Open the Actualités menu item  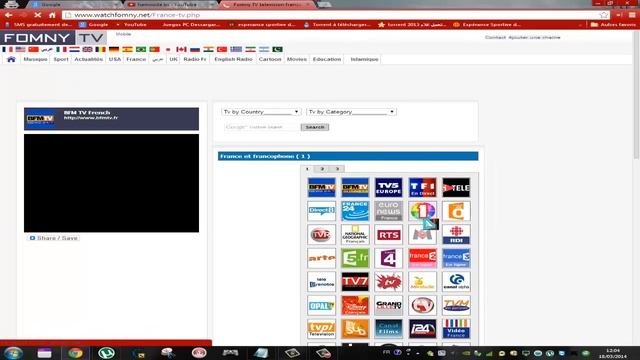(x=89, y=59)
